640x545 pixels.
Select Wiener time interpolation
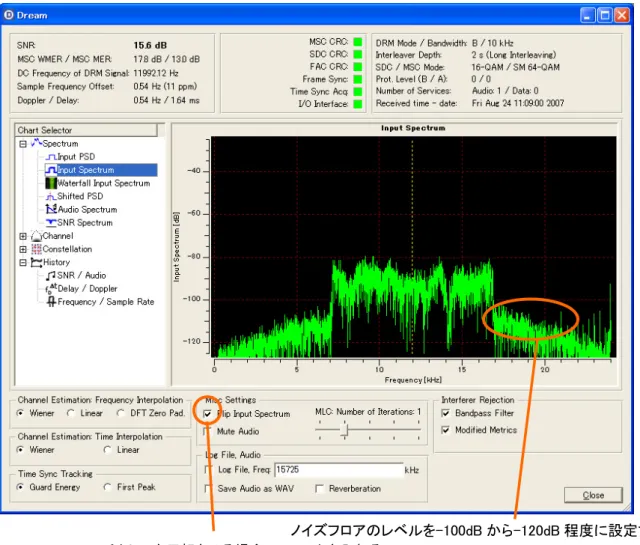pyautogui.click(x=20, y=449)
